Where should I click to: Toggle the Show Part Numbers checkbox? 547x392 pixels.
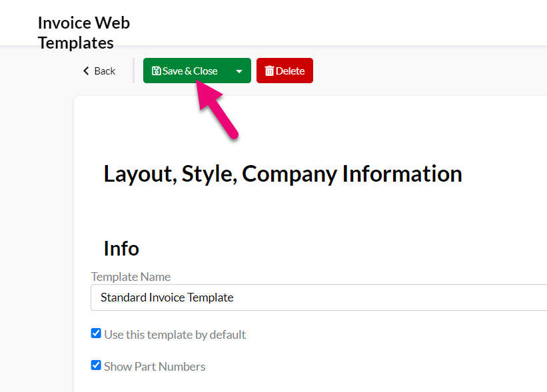[x=96, y=365]
